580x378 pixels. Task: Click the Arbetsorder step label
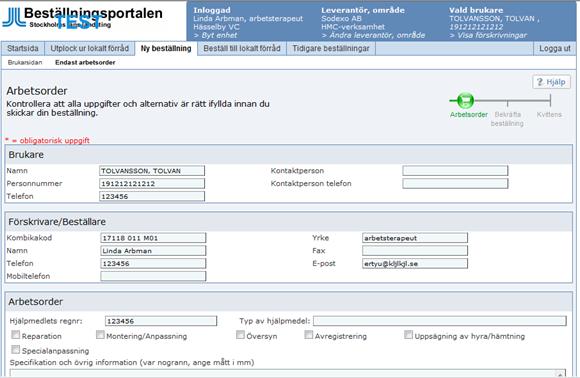[469, 115]
